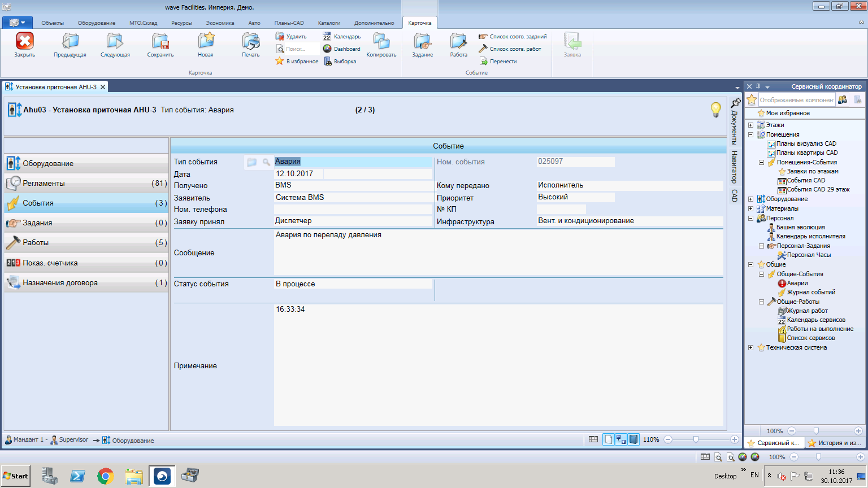Collapse the Помещения tree node

click(x=750, y=134)
